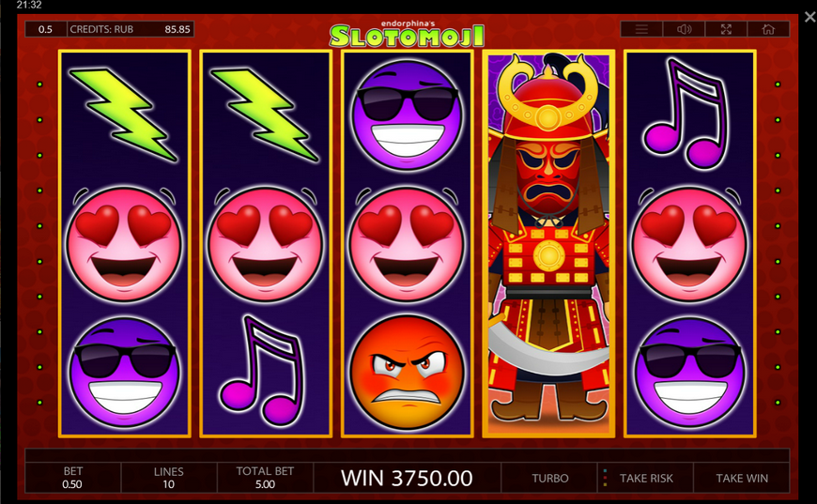The image size is (817, 504).
Task: Click the angry orange emoji symbol
Action: click(x=407, y=372)
